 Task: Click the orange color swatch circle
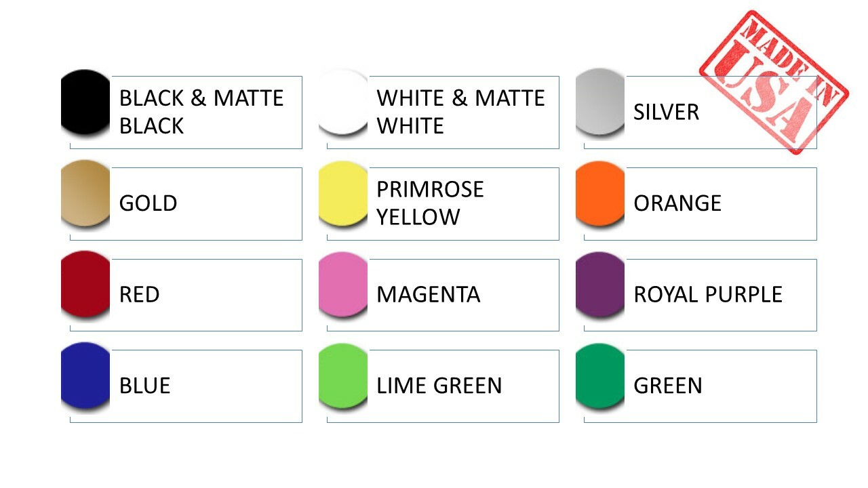(600, 193)
